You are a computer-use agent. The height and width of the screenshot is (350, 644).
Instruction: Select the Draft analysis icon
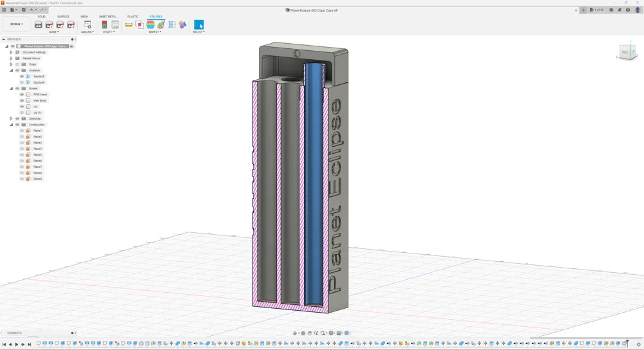(161, 25)
